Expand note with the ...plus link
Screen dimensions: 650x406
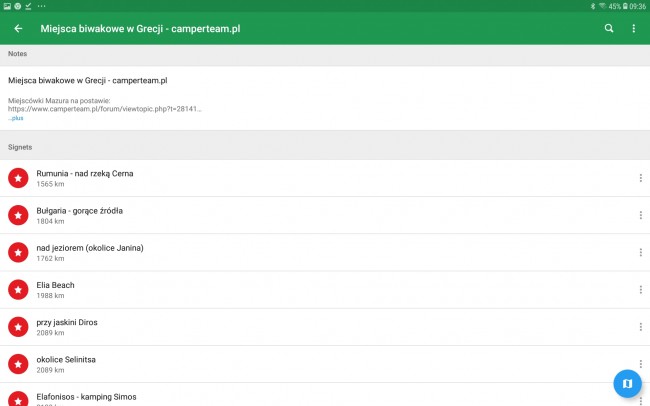click(16, 118)
